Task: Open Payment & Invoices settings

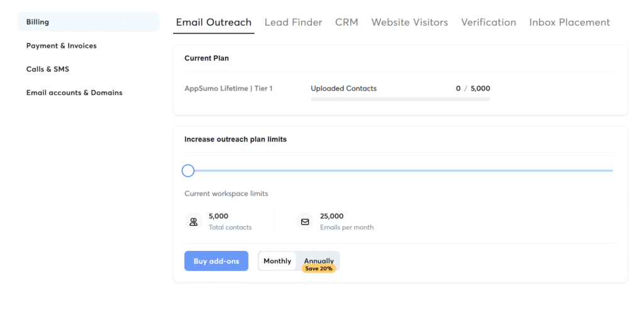Action: [62, 45]
